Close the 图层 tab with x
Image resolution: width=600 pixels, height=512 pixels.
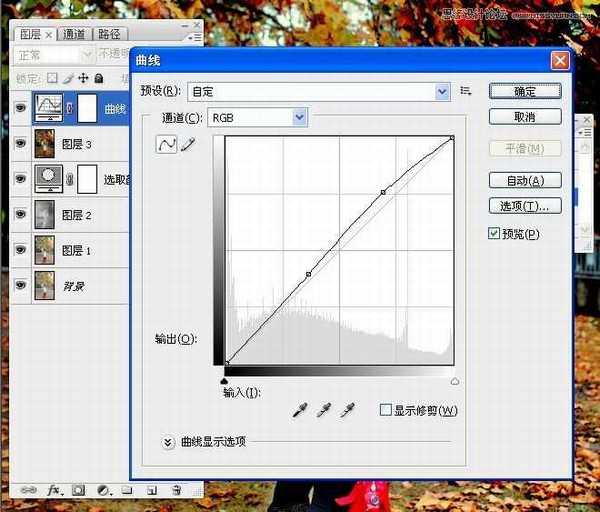(x=49, y=35)
